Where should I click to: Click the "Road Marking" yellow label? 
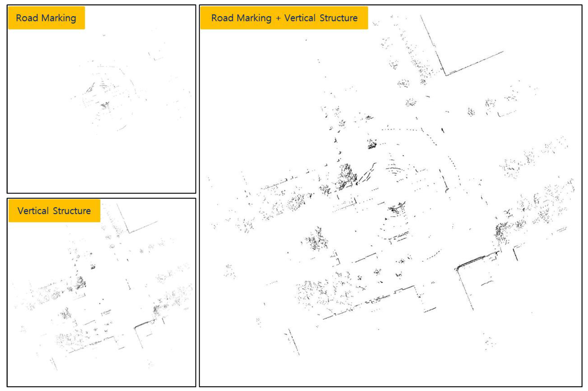click(x=46, y=18)
